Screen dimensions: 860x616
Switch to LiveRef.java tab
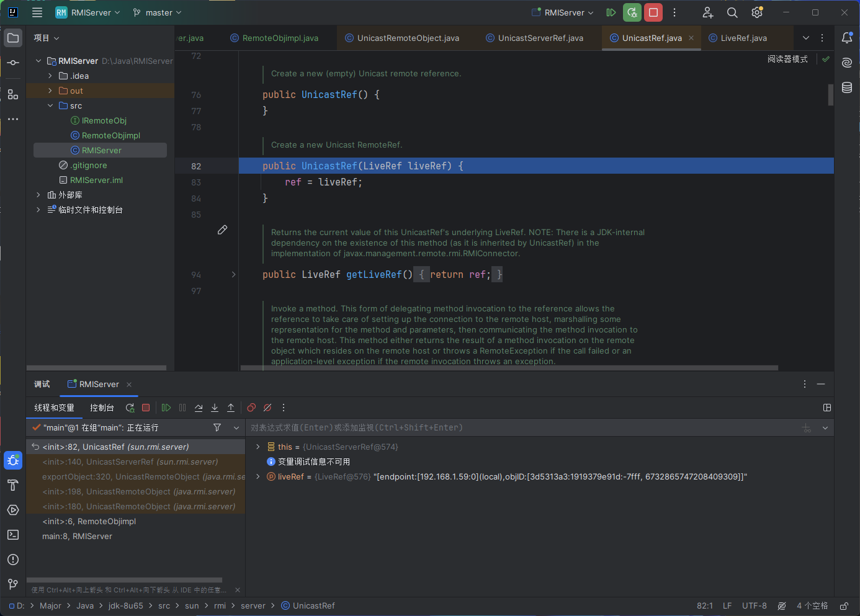click(x=738, y=38)
